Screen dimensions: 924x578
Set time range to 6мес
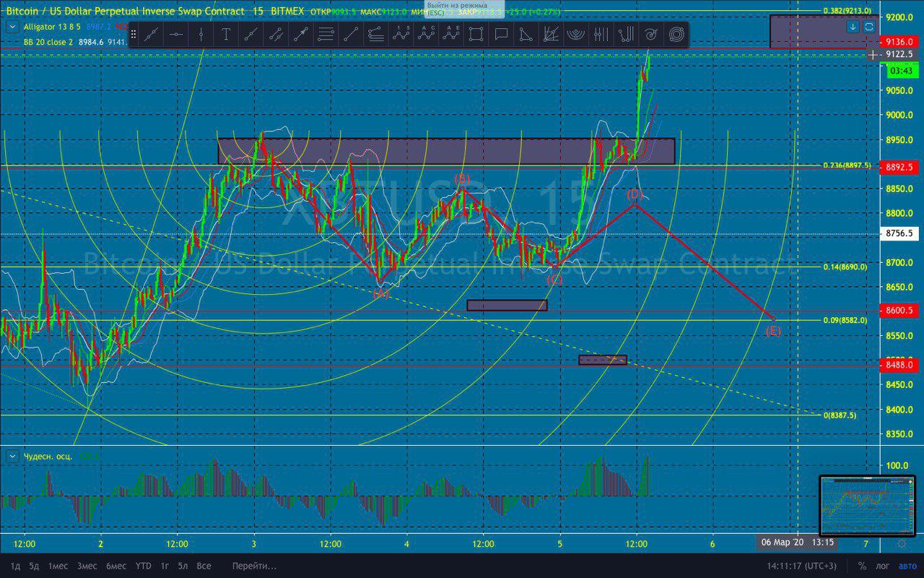(115, 566)
